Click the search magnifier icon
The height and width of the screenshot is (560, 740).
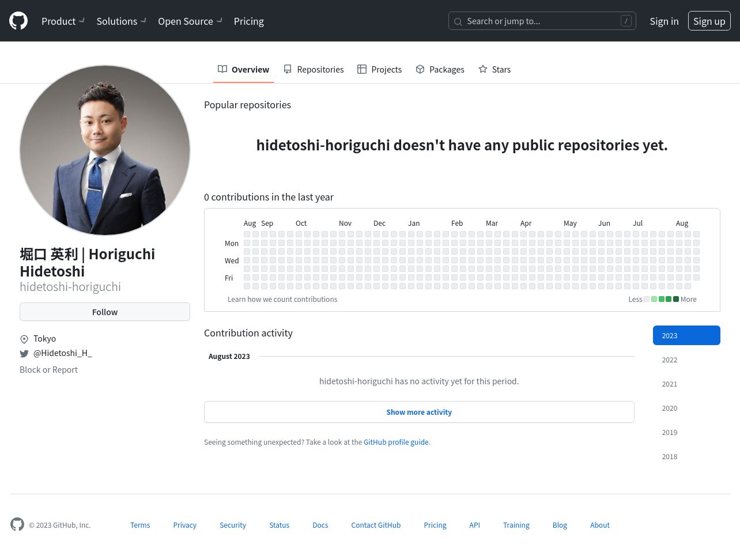pyautogui.click(x=458, y=21)
